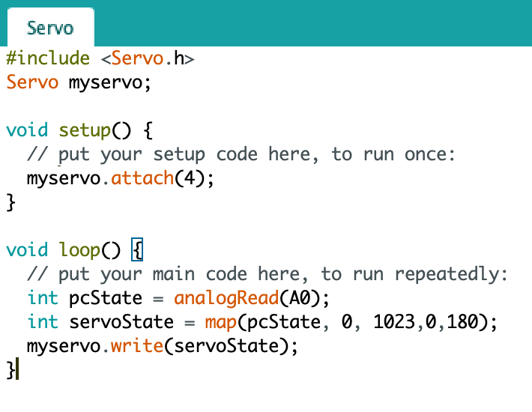Click the 'map' function call
The height and width of the screenshot is (412, 532).
pos(220,323)
